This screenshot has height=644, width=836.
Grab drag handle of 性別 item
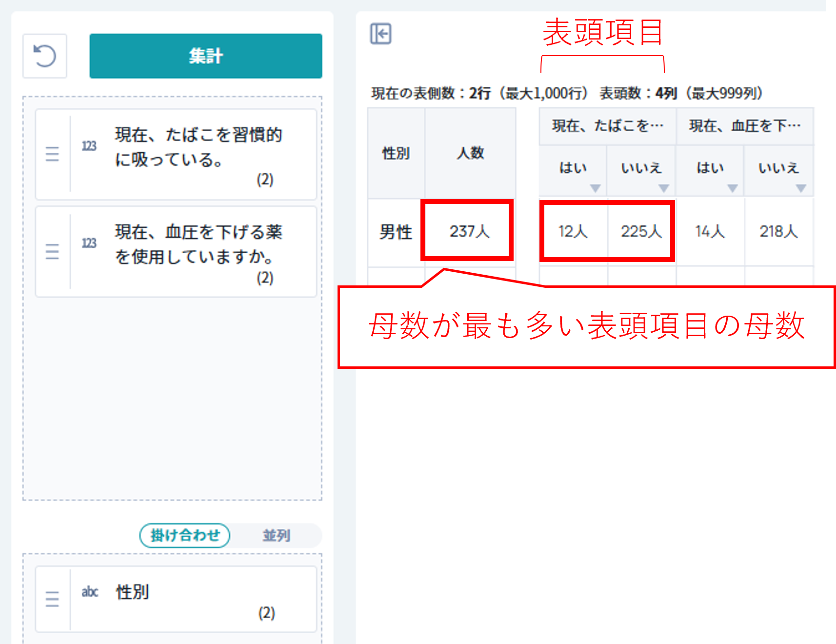point(52,599)
